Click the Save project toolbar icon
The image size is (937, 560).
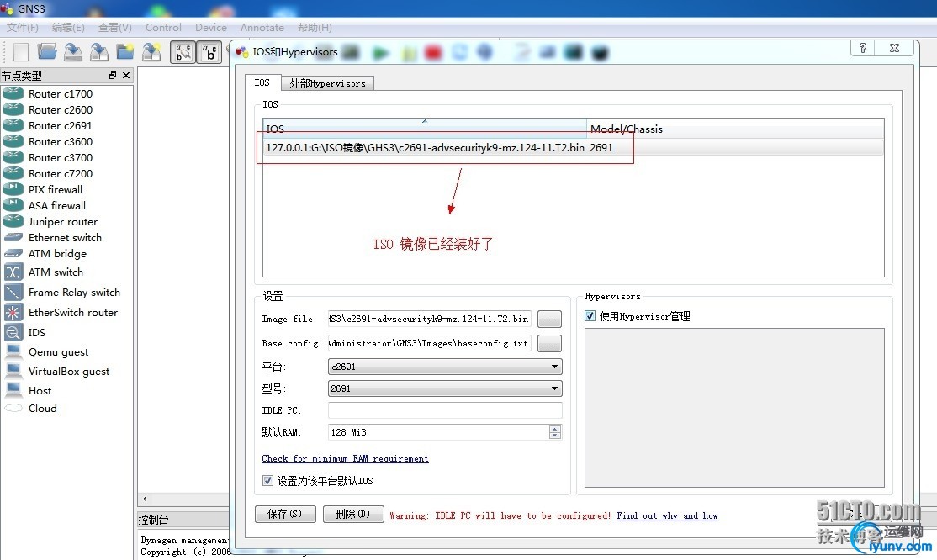(x=73, y=52)
